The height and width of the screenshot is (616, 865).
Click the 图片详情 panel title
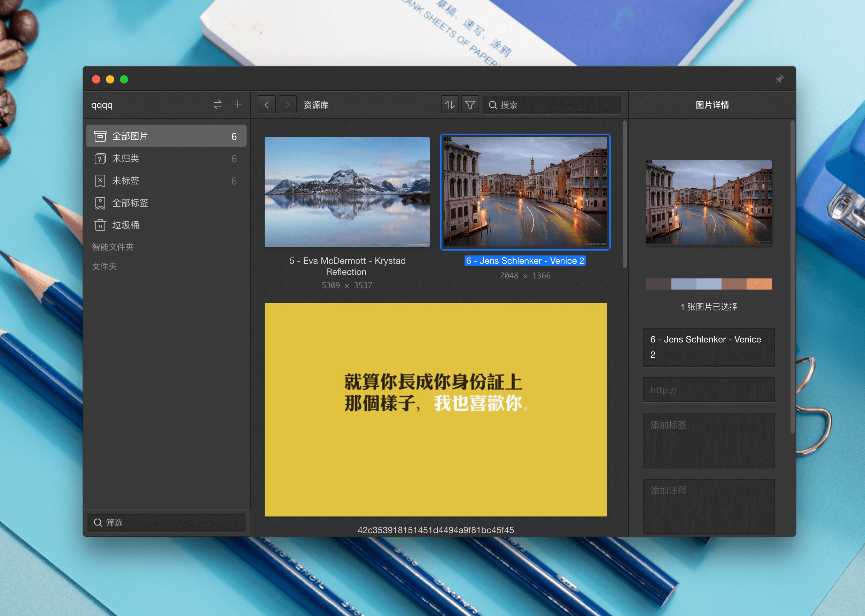coord(712,105)
